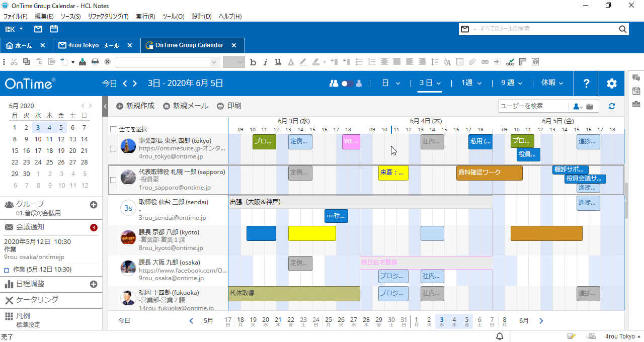Open the 出張（大阪＆神戸）all-day entry

360,202
